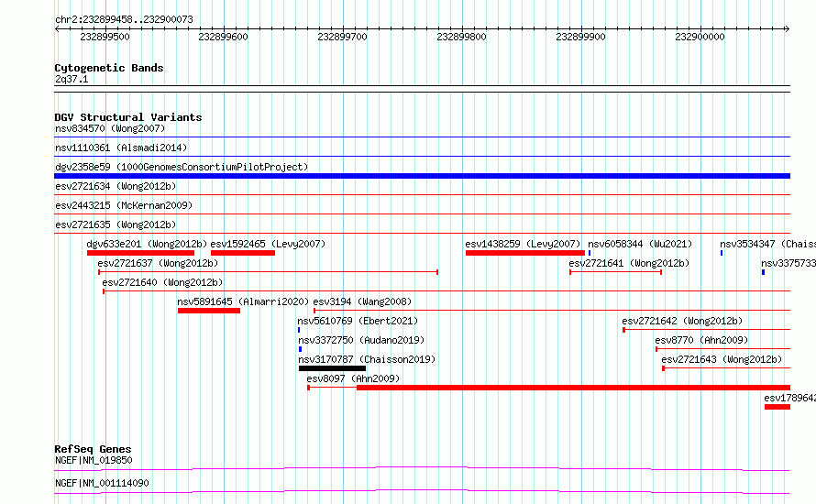Open NGEF|NM_019850 RefSeq gene
The width and height of the screenshot is (816, 504).
pos(94,460)
